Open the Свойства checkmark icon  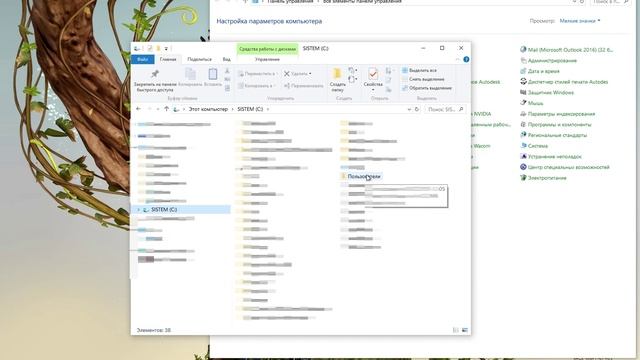pos(373,74)
